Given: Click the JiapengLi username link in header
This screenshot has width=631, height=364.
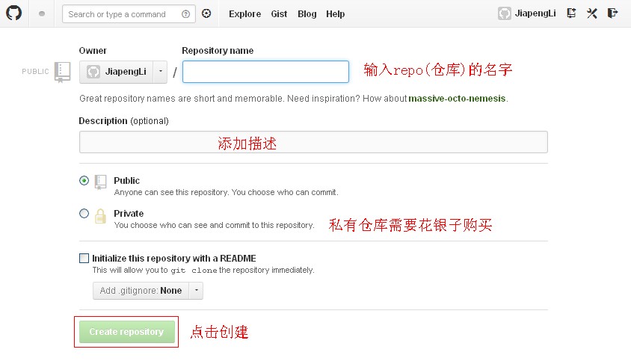Looking at the screenshot, I should pyautogui.click(x=535, y=13).
